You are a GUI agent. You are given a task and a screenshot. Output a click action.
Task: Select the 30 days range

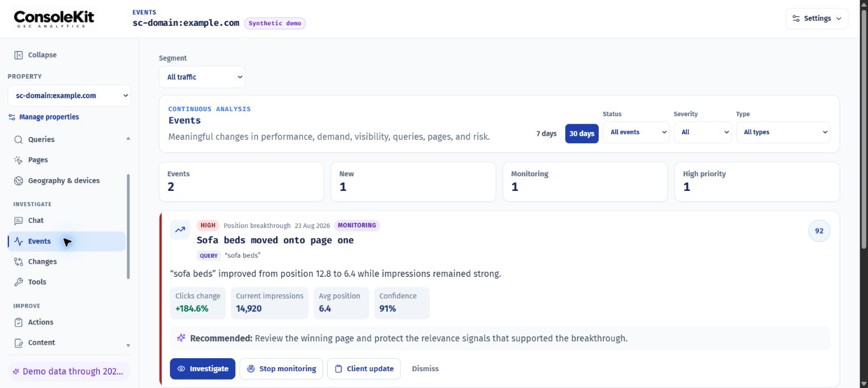coord(582,134)
